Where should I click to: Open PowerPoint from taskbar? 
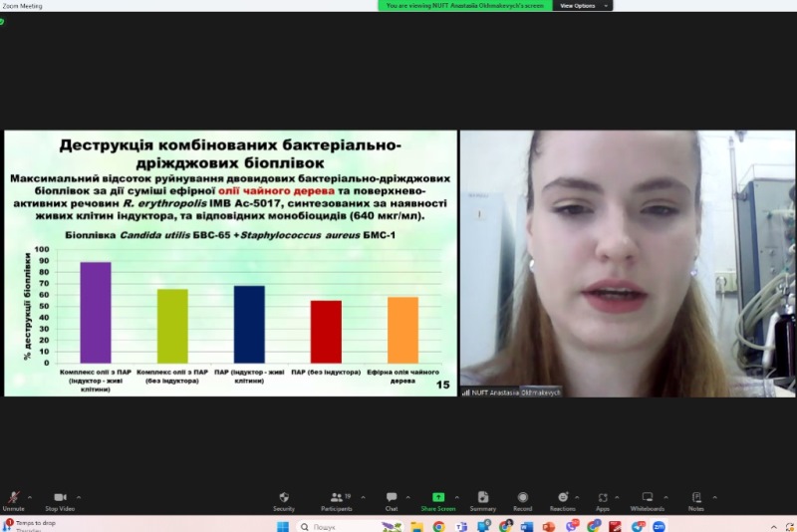click(549, 526)
